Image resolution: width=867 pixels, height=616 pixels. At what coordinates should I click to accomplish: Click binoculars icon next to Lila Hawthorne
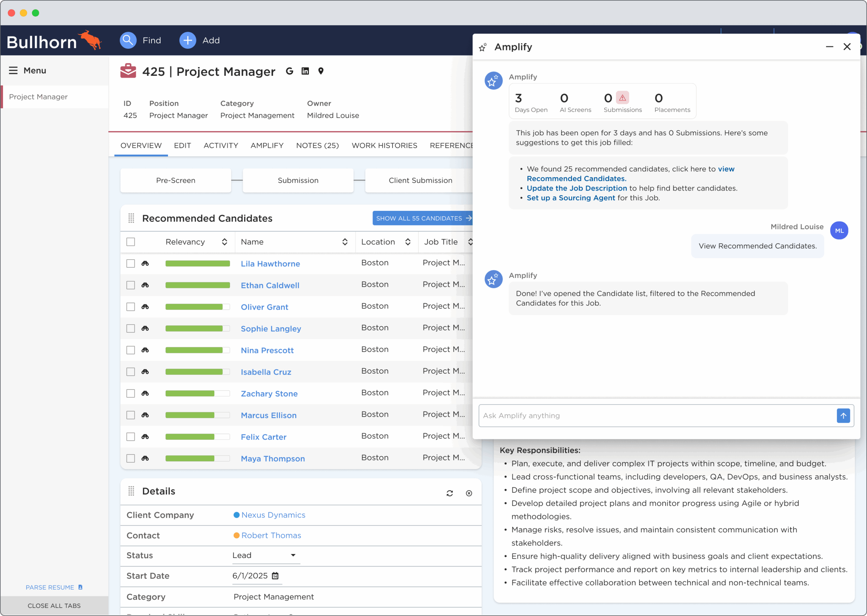(145, 263)
